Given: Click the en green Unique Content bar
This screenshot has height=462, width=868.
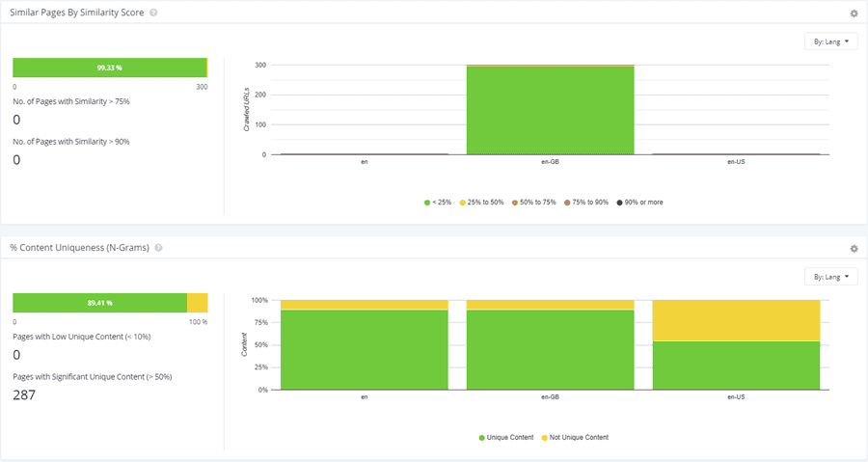Looking at the screenshot, I should click(365, 350).
